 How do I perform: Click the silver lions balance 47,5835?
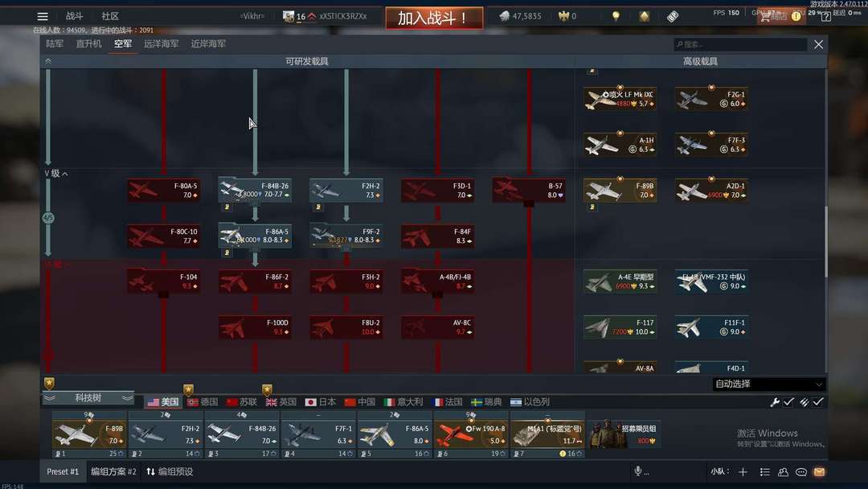(x=520, y=17)
